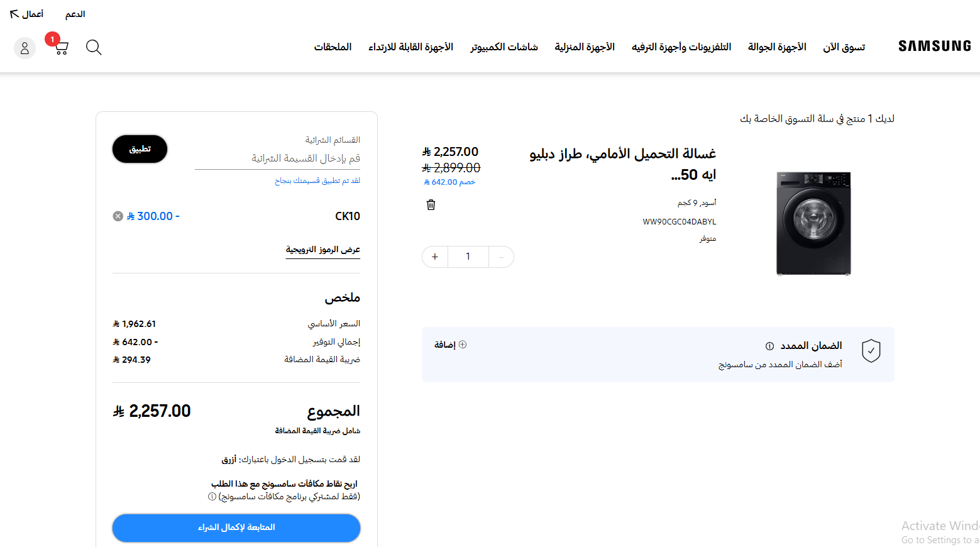Click the SAMSUNG logo

(934, 45)
